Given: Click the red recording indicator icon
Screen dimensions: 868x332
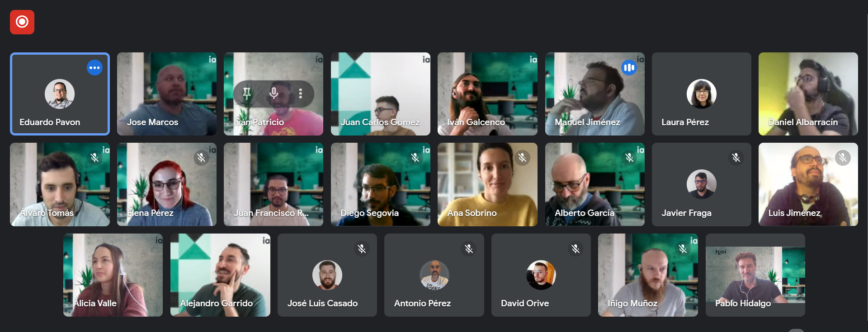Looking at the screenshot, I should (x=22, y=22).
